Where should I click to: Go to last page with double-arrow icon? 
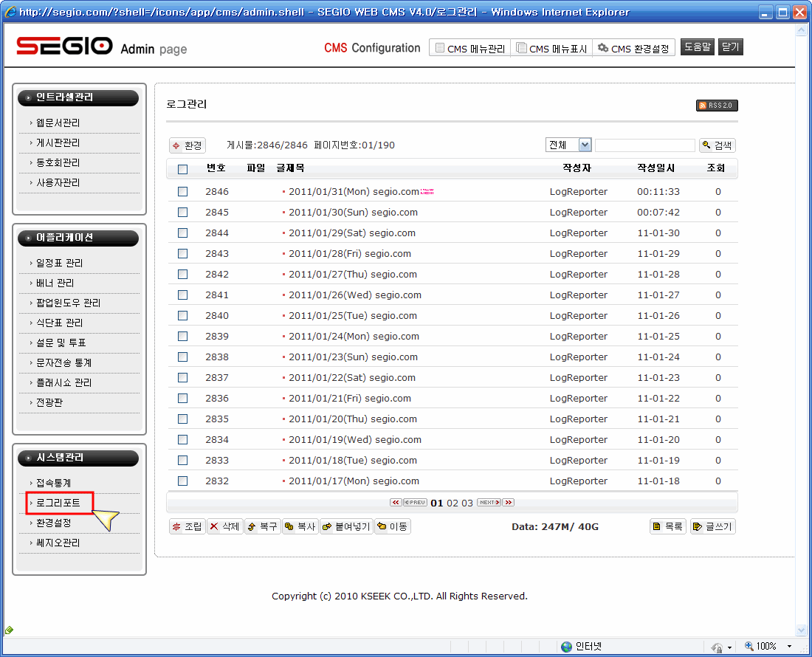[x=508, y=503]
